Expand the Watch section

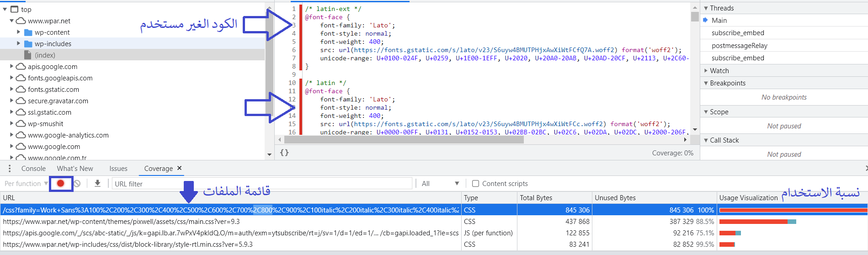coord(719,71)
